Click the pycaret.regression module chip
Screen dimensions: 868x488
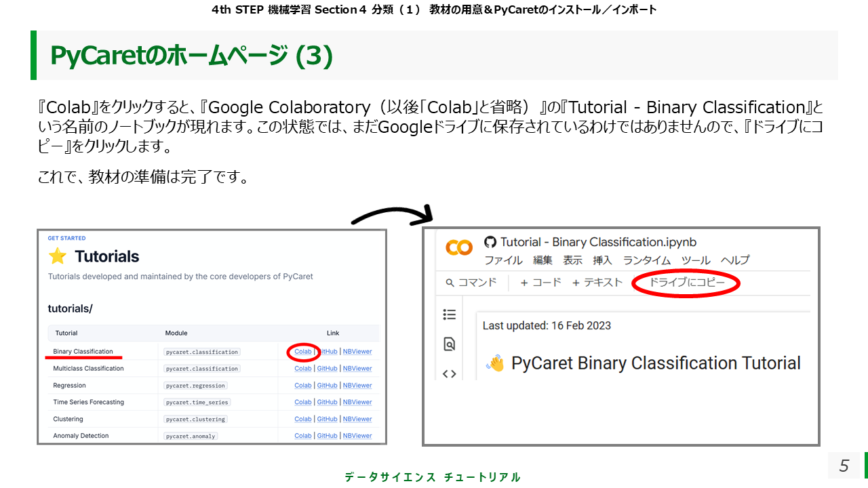[195, 386]
